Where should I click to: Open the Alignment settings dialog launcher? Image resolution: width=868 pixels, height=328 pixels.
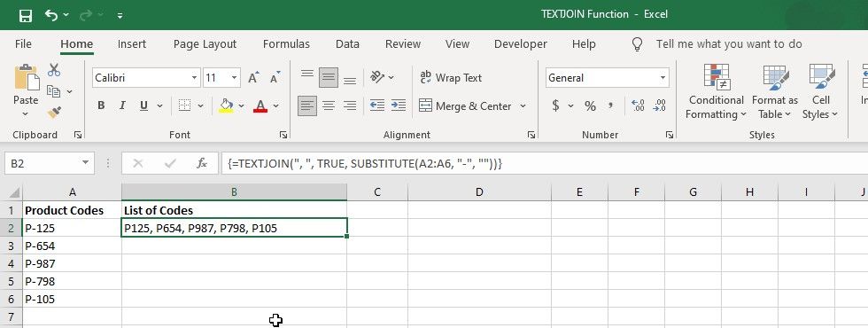[x=531, y=135]
